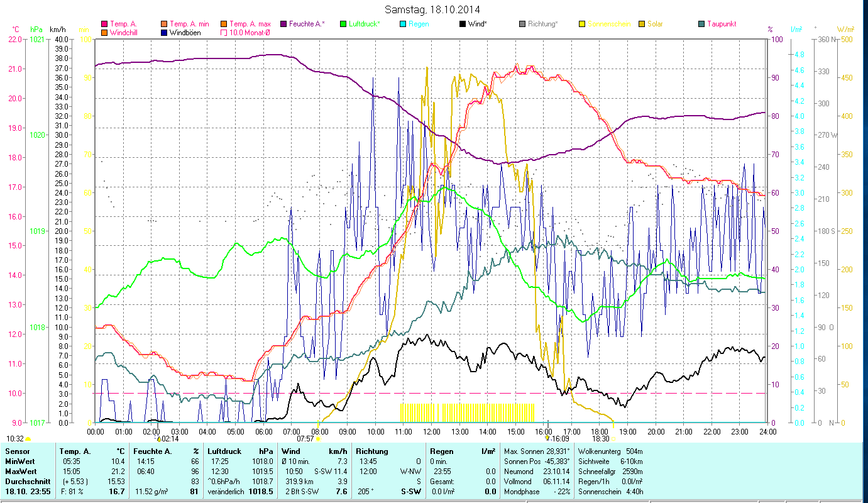Click the veränderlich pressure trend text
This screenshot has height=503, width=868.
pyautogui.click(x=226, y=492)
